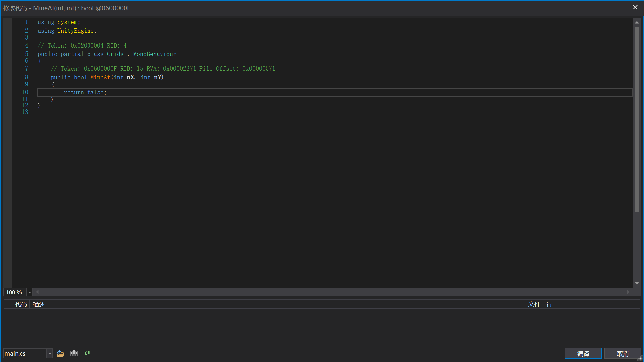This screenshot has width=644, height=362.
Task: Click the vertical scrollbar thumb
Action: 637,119
